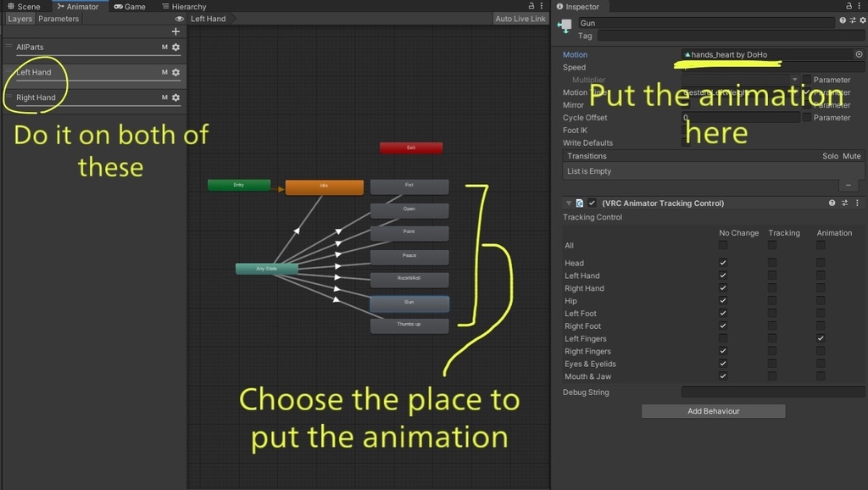This screenshot has width=868, height=490.
Task: Open the Inspector panel's three-dot menu
Action: point(859,6)
